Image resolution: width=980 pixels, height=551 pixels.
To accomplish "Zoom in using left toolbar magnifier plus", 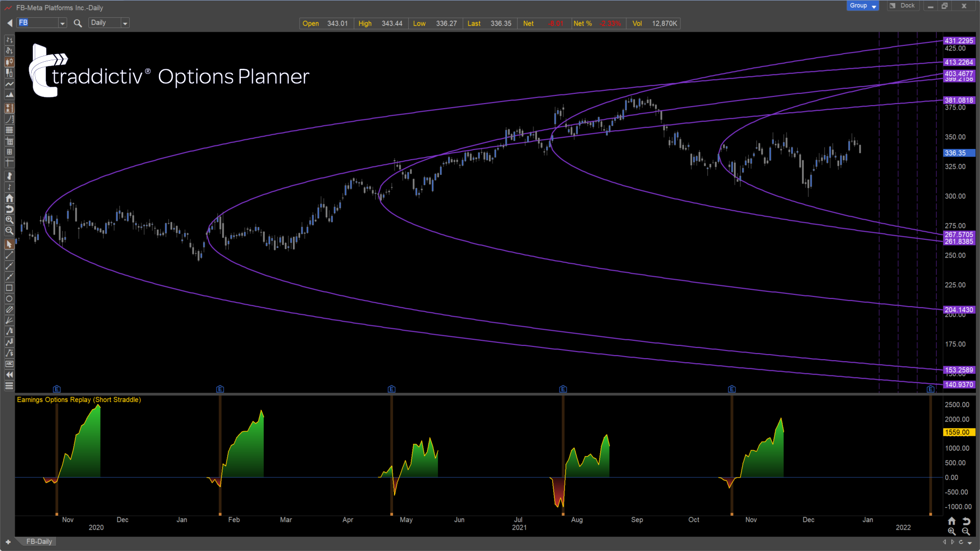I will point(9,220).
